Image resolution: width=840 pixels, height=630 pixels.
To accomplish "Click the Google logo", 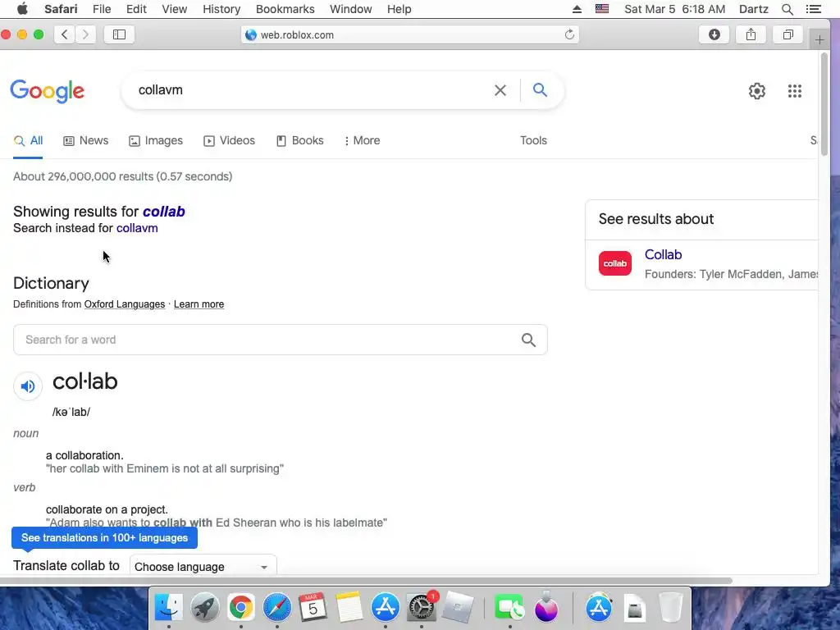I will point(47,91).
